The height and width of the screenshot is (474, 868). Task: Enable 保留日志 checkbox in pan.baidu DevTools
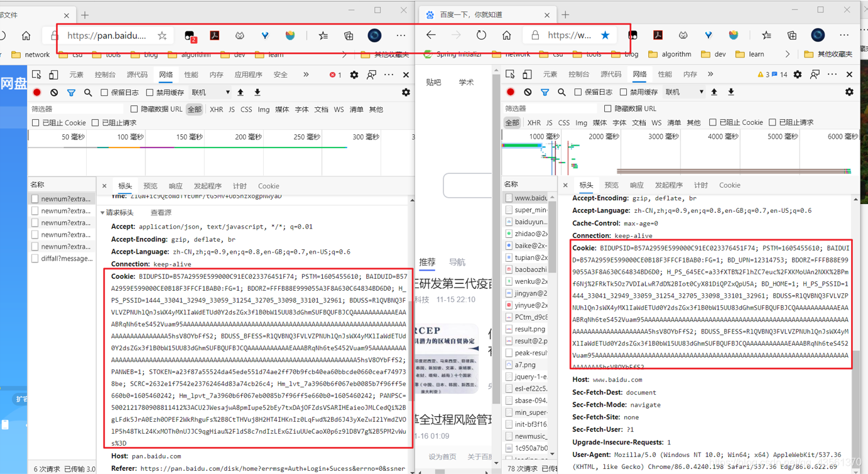click(104, 92)
